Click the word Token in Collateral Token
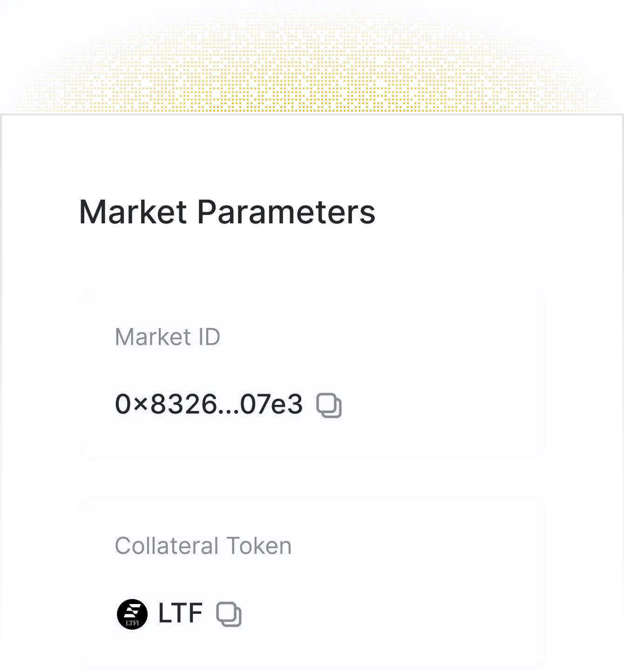 click(x=259, y=545)
